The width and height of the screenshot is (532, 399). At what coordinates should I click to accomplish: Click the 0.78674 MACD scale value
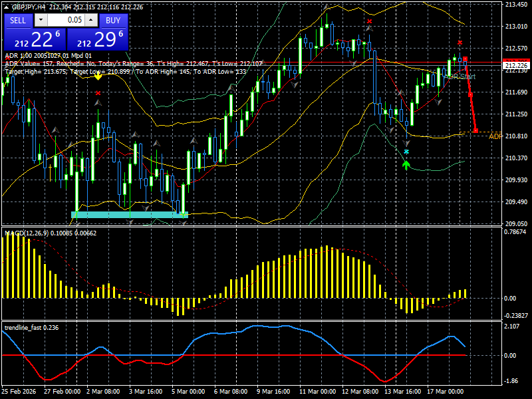point(515,231)
